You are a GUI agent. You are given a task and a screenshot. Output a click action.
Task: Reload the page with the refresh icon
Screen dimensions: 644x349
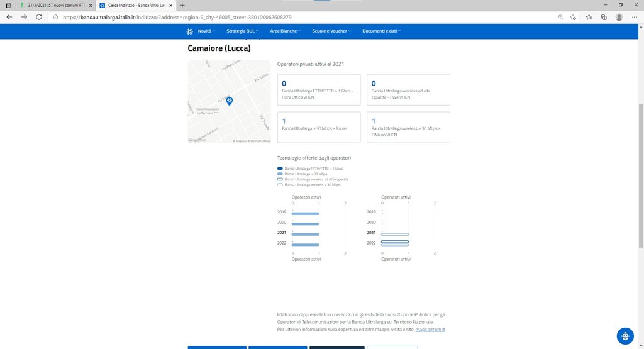pos(38,17)
